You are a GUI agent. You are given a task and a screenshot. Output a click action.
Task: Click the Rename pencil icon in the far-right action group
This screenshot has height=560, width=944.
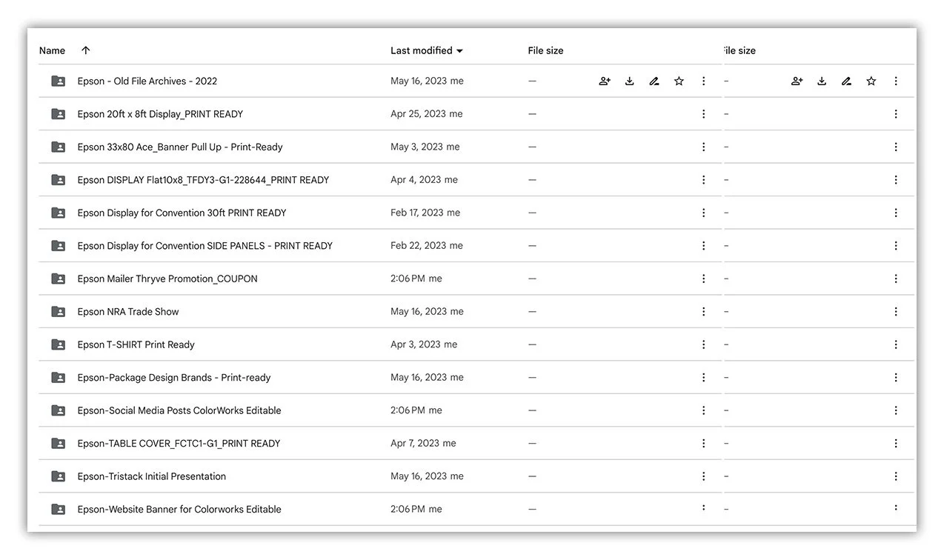846,81
